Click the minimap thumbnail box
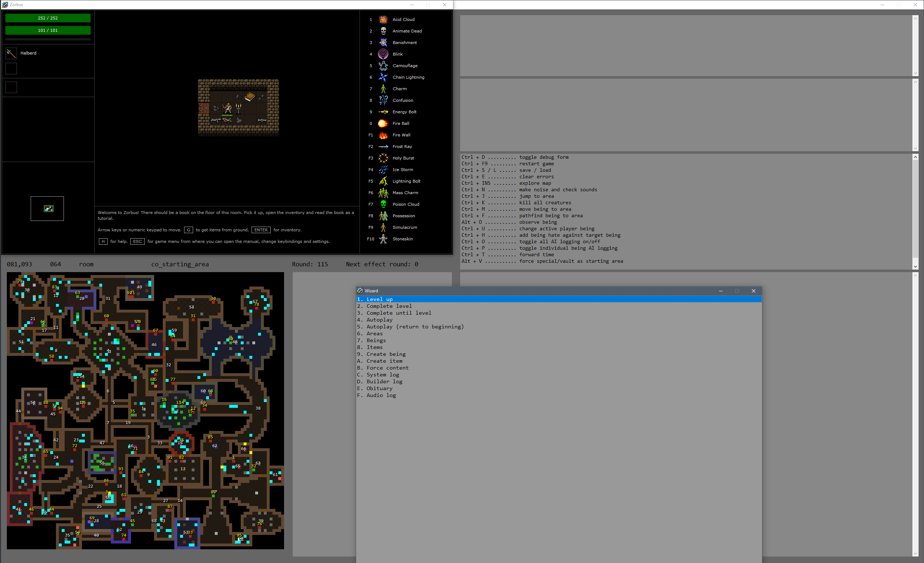 coord(47,208)
